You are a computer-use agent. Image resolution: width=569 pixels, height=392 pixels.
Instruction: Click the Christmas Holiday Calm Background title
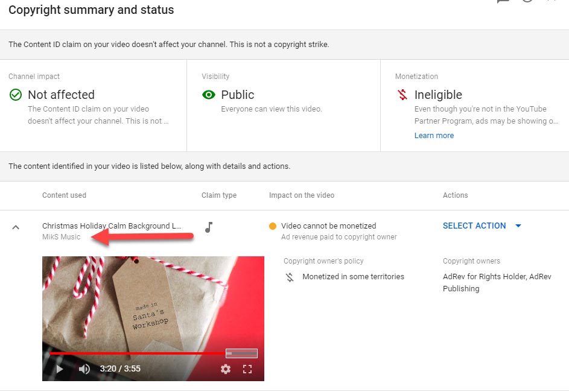(112, 226)
